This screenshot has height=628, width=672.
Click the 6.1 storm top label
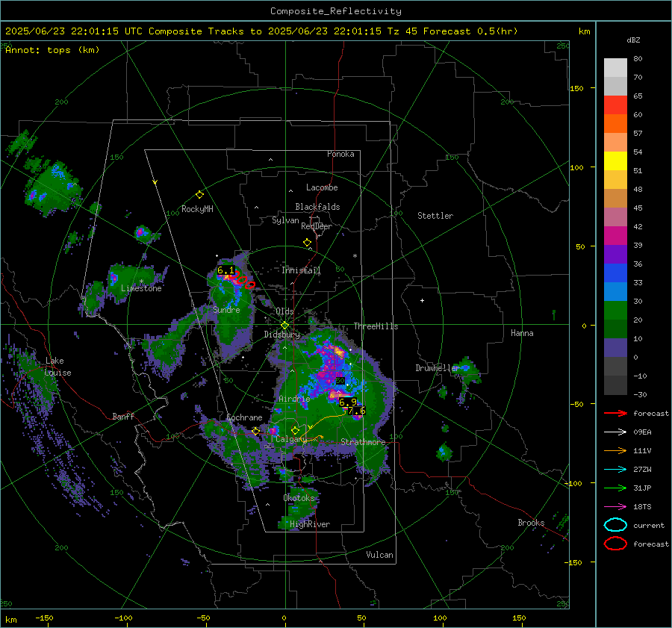tap(225, 270)
